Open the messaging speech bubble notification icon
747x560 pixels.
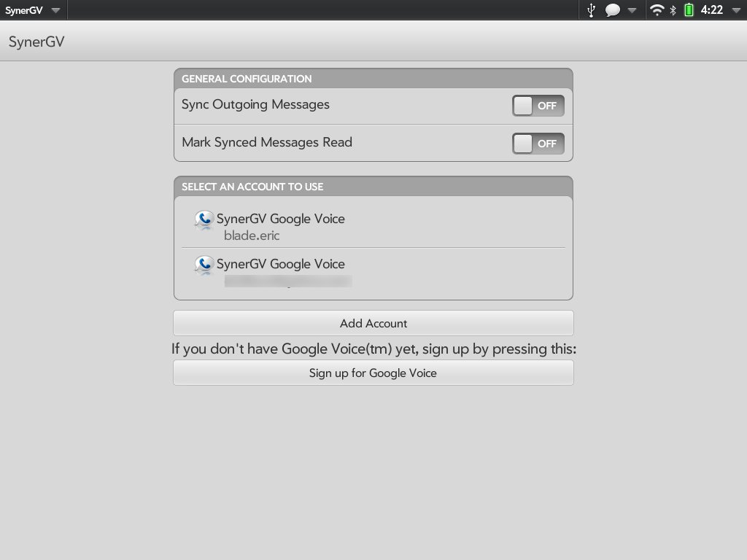pos(613,10)
